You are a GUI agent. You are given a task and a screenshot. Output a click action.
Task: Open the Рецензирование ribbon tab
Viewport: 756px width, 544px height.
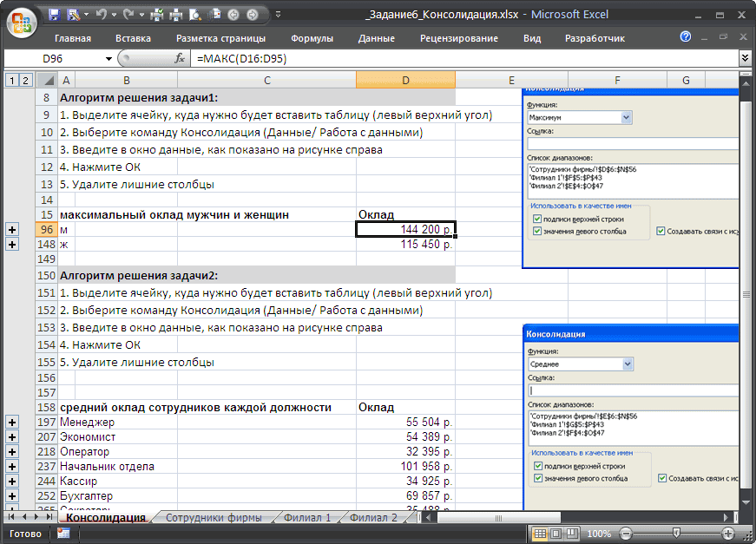(459, 38)
